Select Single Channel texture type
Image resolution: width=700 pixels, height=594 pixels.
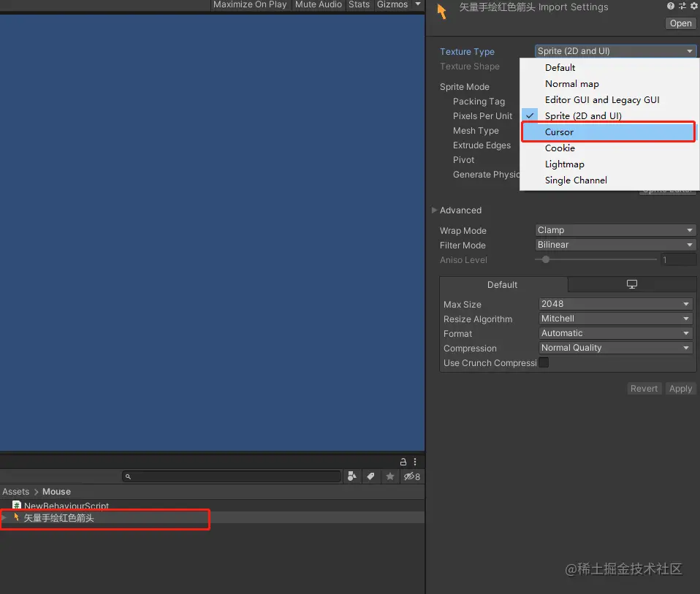[x=609, y=180]
